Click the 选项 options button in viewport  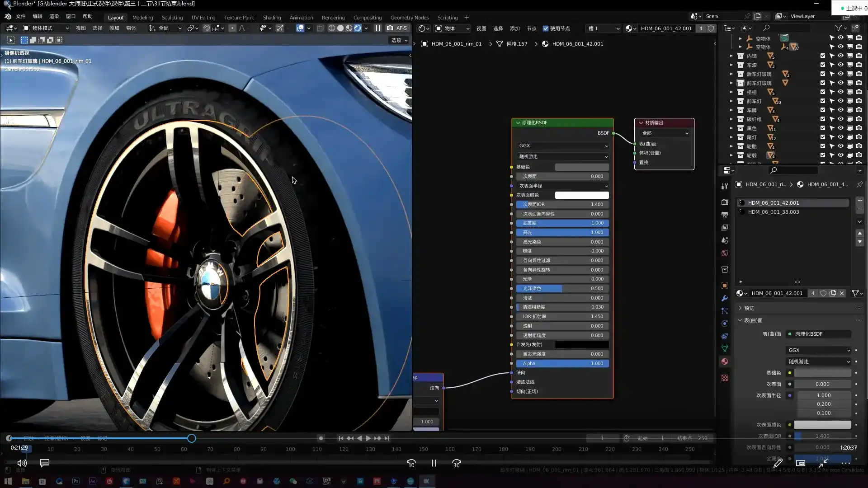coord(399,40)
